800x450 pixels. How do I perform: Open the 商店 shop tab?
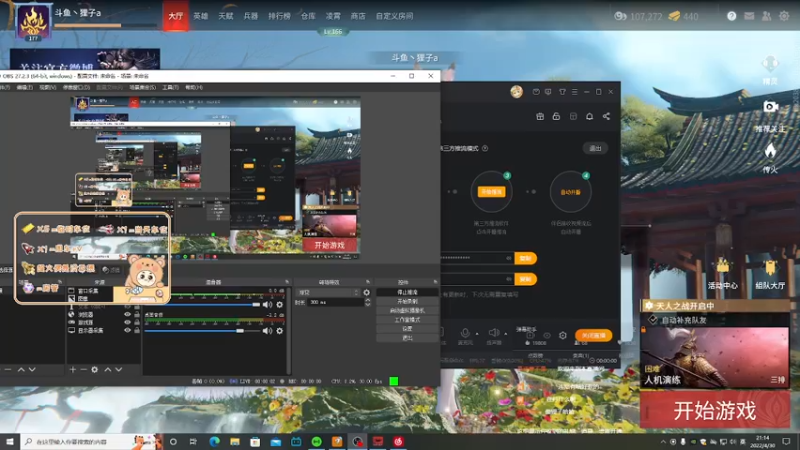[358, 16]
